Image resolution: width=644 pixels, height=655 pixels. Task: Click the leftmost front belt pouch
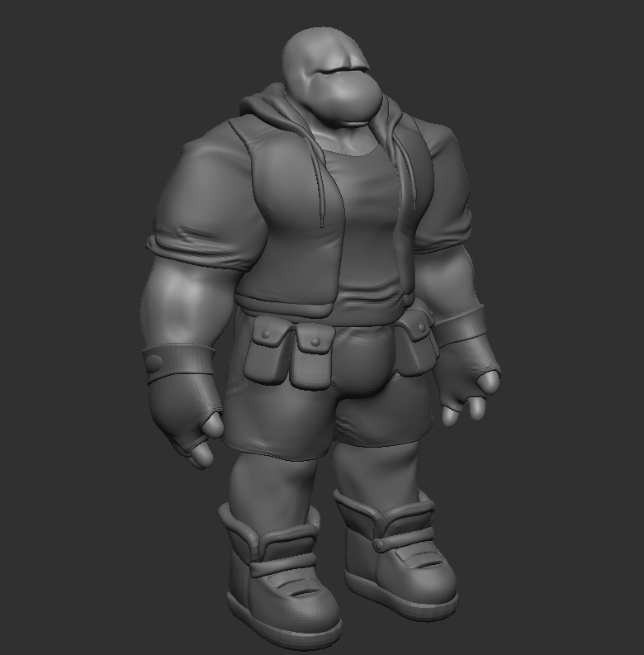coord(268,355)
